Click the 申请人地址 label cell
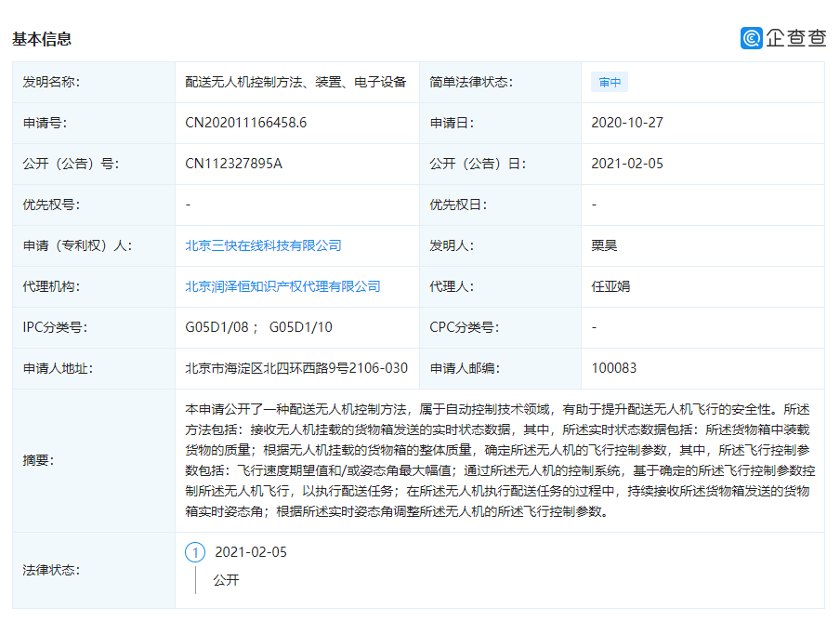The width and height of the screenshot is (840, 621). (94, 368)
